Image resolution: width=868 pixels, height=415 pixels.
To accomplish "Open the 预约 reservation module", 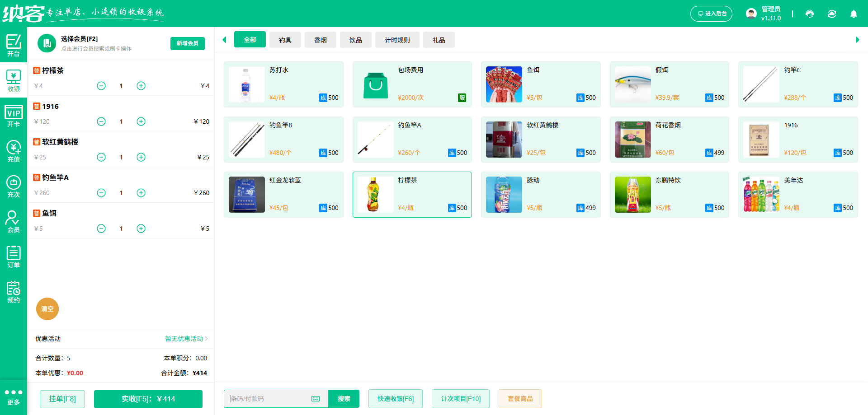I will 14,292.
